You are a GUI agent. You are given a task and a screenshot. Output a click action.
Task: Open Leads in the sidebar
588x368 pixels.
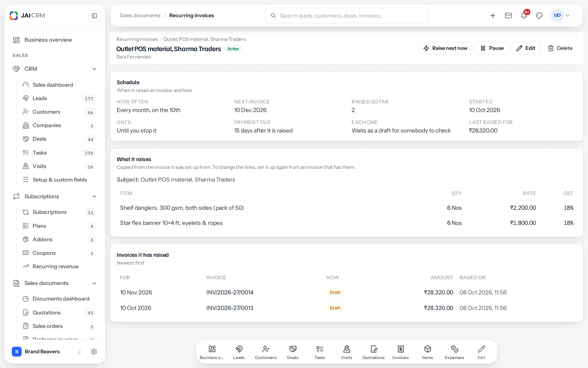[x=60, y=98]
